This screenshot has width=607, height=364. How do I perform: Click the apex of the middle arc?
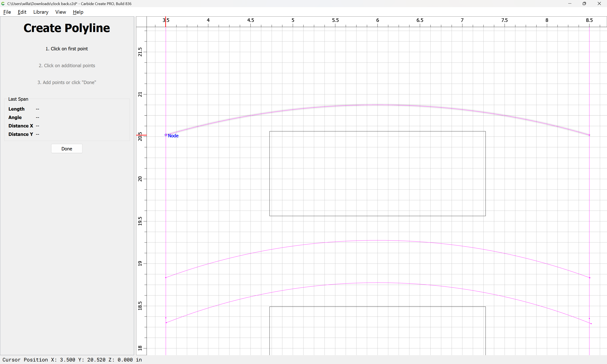coord(378,240)
